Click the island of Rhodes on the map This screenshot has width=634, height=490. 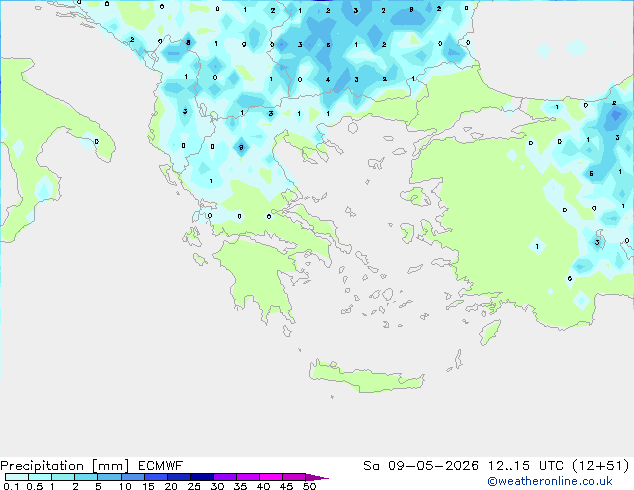490,332
